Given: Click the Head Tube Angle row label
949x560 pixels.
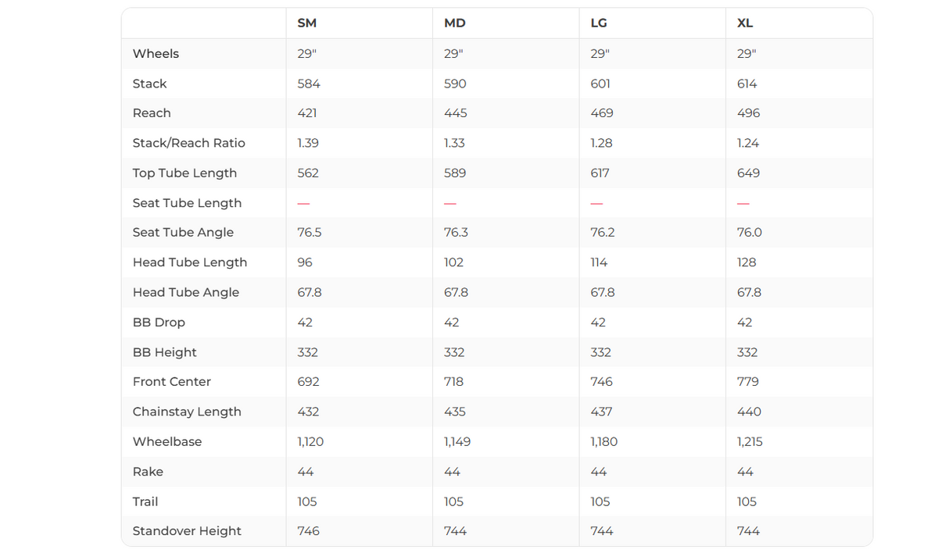Looking at the screenshot, I should coord(186,292).
